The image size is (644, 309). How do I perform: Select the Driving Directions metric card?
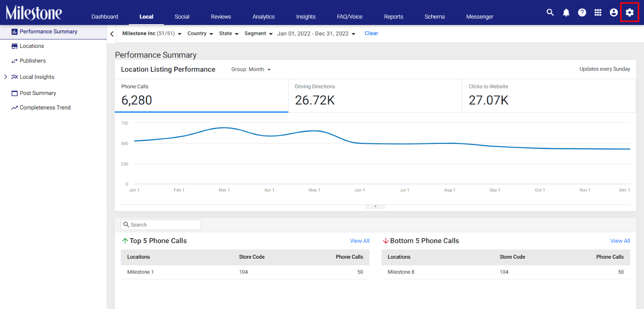(x=375, y=96)
